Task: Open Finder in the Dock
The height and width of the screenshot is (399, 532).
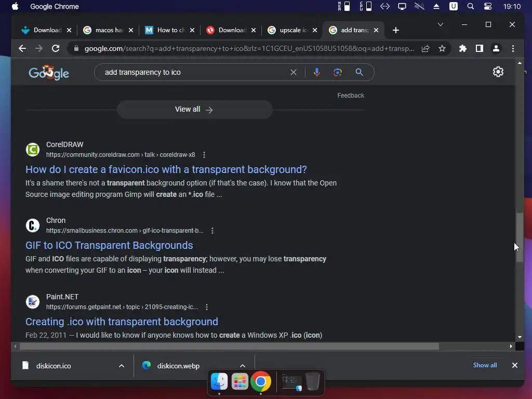Action: pos(219,381)
